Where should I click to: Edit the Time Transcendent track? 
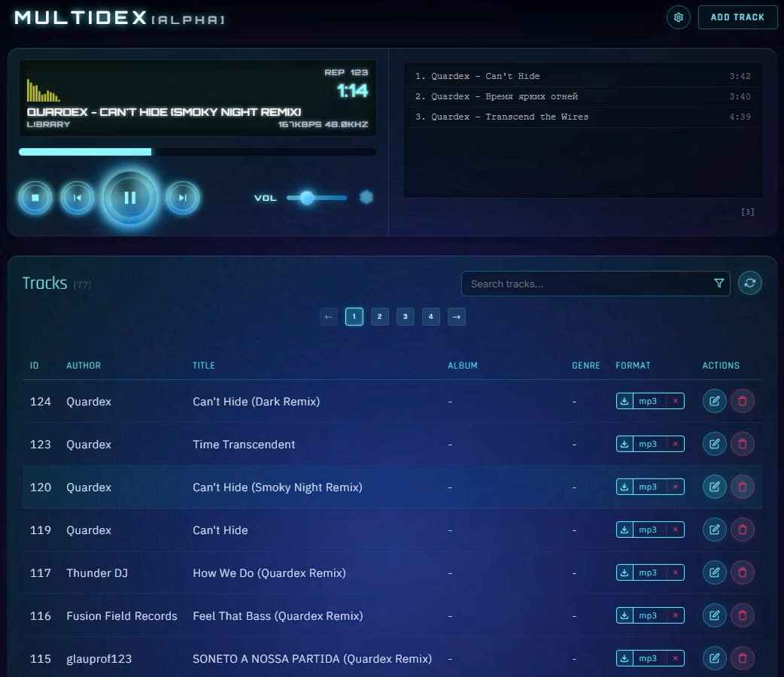coord(714,444)
